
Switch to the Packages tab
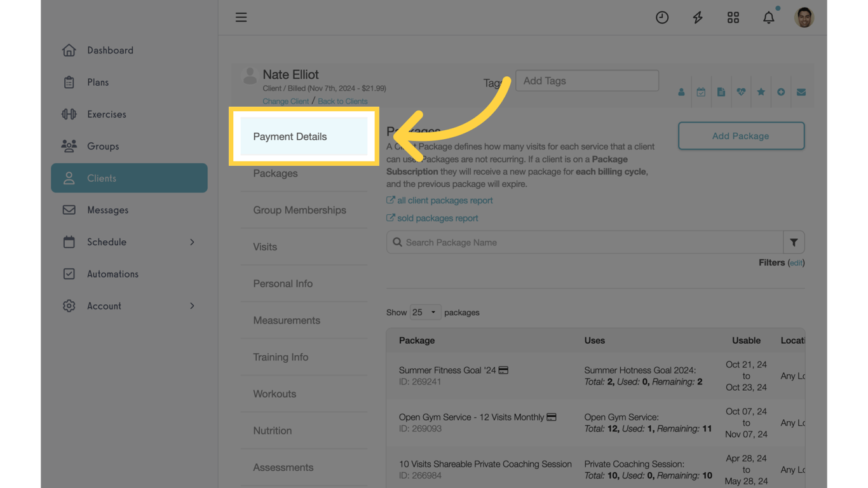(275, 173)
